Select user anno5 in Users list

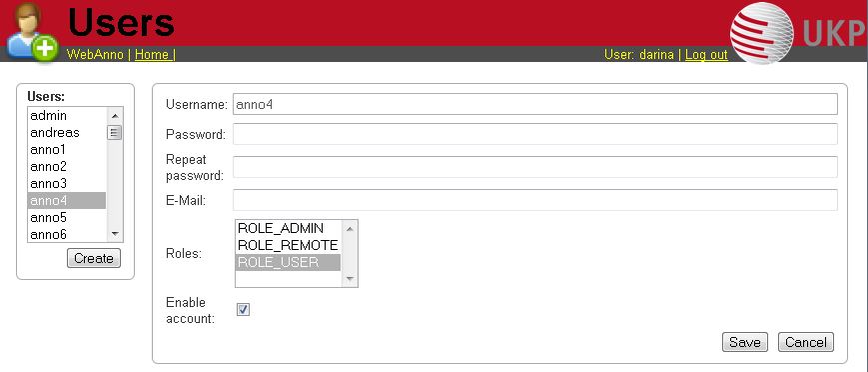click(x=67, y=217)
